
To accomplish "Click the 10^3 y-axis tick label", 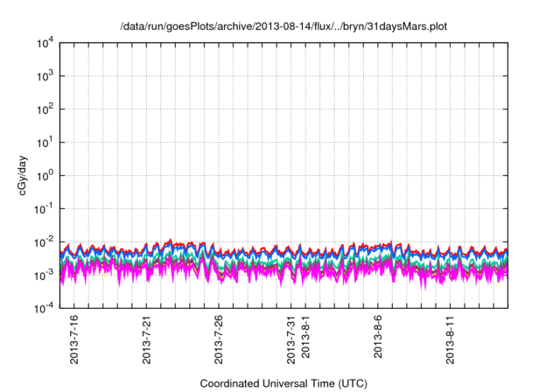I will [45, 76].
